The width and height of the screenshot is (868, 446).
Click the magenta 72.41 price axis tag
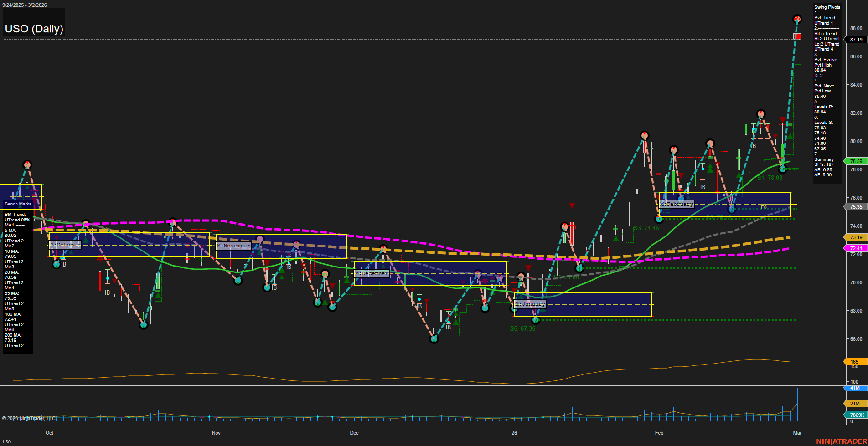856,248
